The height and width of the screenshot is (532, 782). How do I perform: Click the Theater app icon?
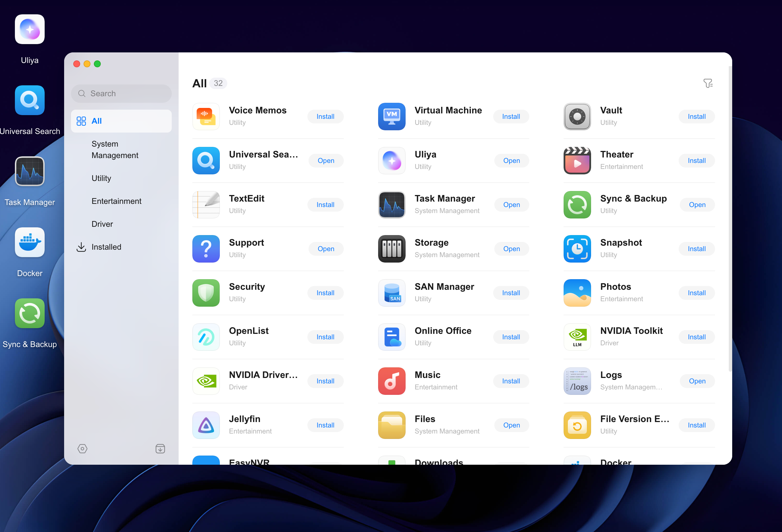[x=577, y=161]
